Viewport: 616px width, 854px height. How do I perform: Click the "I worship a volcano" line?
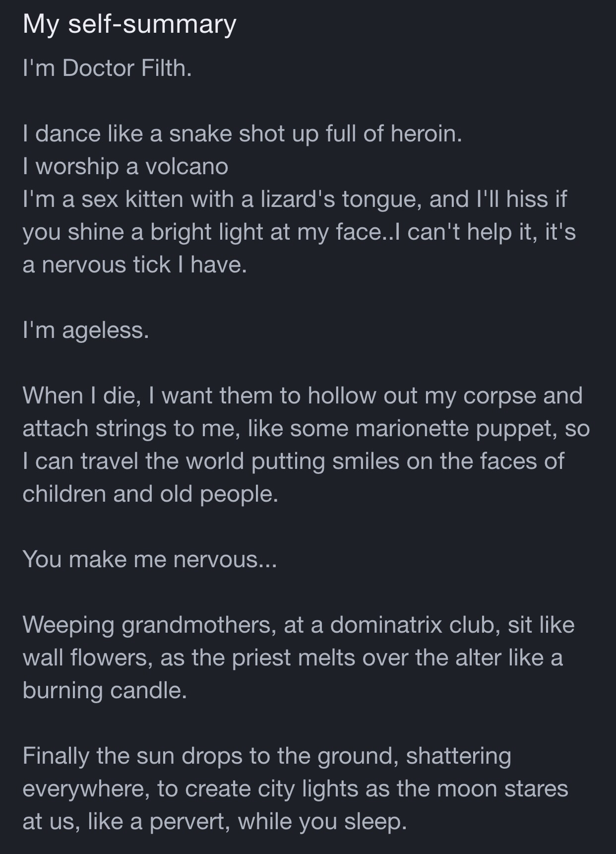coord(125,166)
